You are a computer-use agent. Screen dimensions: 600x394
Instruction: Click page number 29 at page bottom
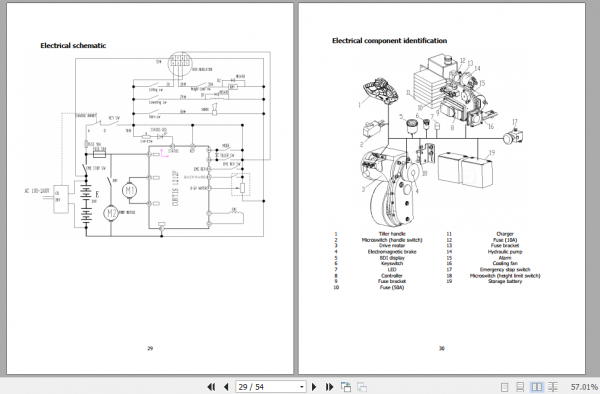pyautogui.click(x=150, y=348)
